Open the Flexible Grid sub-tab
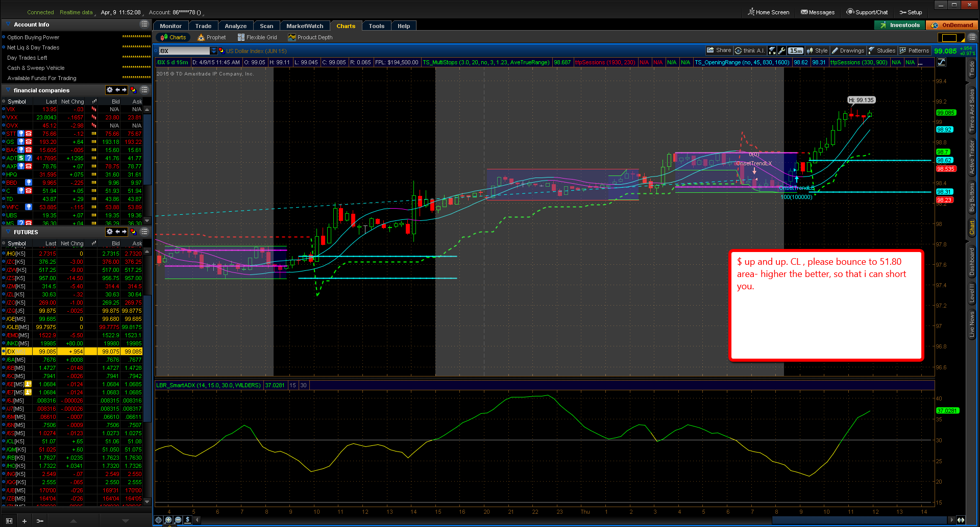Screen dimensions: 980x527 pos(257,37)
